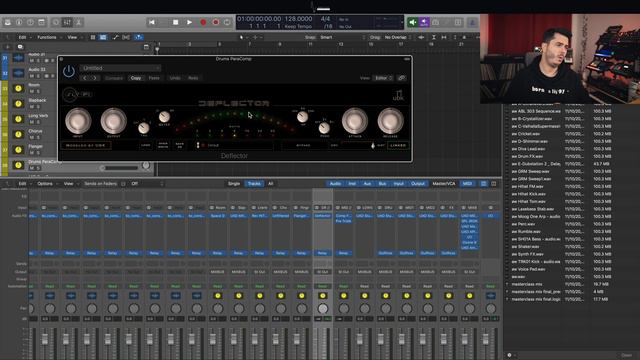Screen dimensions: 640x360
Task: Open the Library panel in Logic's control bar
Action: [x=8, y=22]
